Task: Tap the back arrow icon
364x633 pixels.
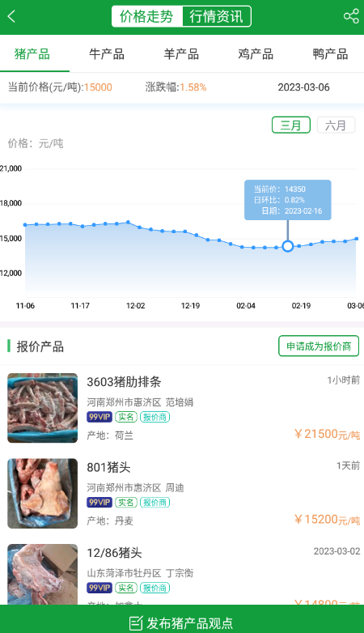Action: pyautogui.click(x=11, y=16)
